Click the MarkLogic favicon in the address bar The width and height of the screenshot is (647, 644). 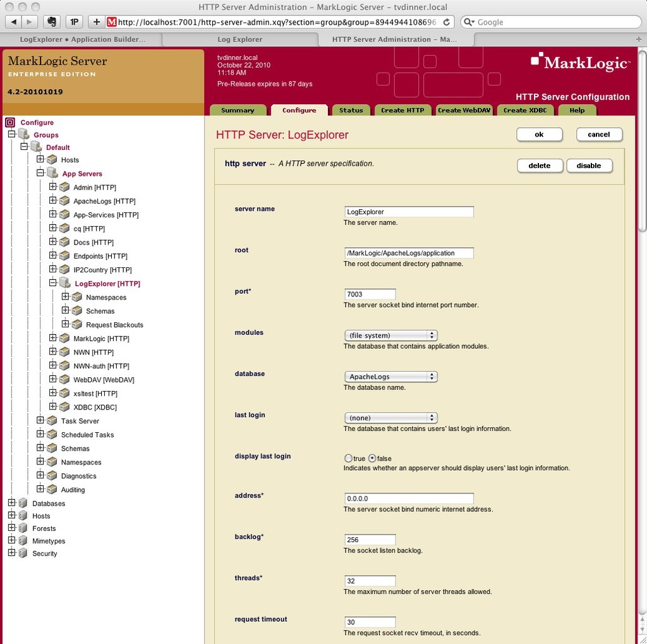[111, 22]
